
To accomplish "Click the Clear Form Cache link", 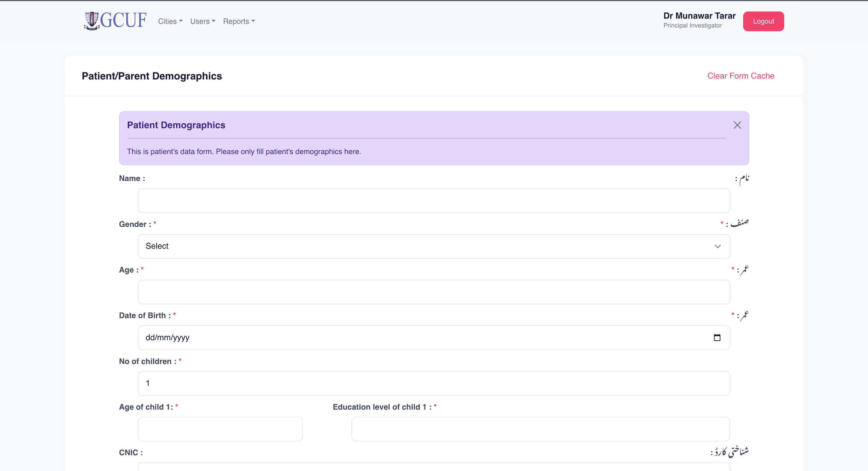I will 740,76.
